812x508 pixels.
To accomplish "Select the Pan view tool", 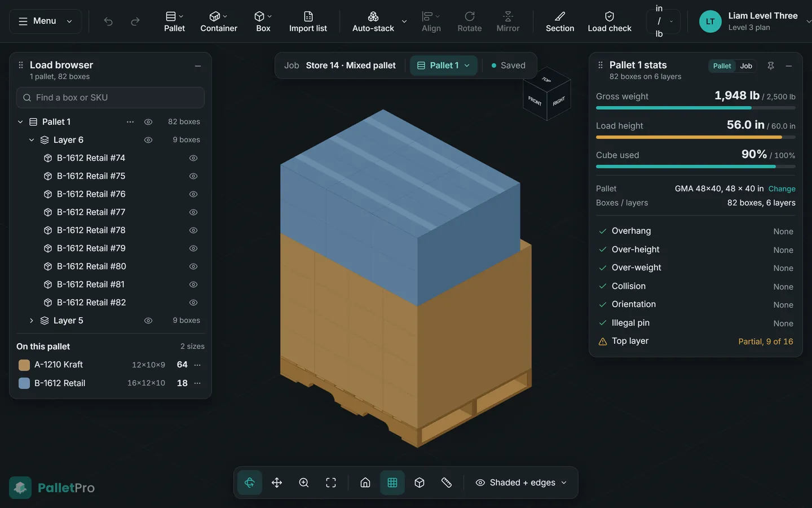I will 277,483.
